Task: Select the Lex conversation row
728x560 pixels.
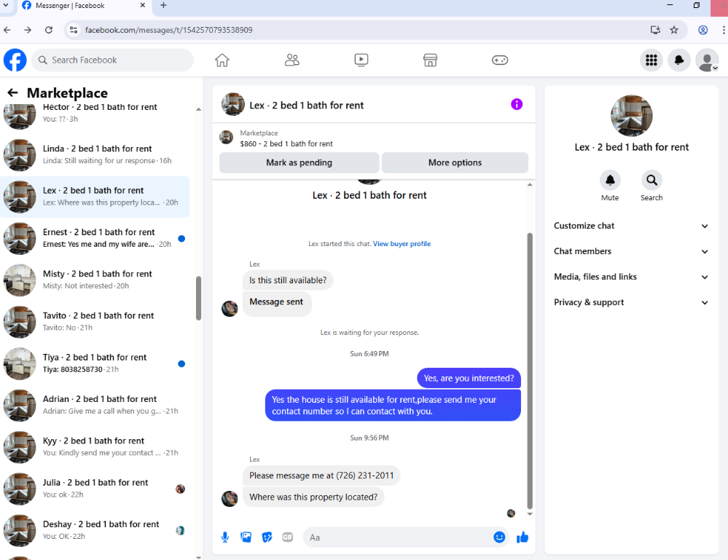Action: click(95, 197)
